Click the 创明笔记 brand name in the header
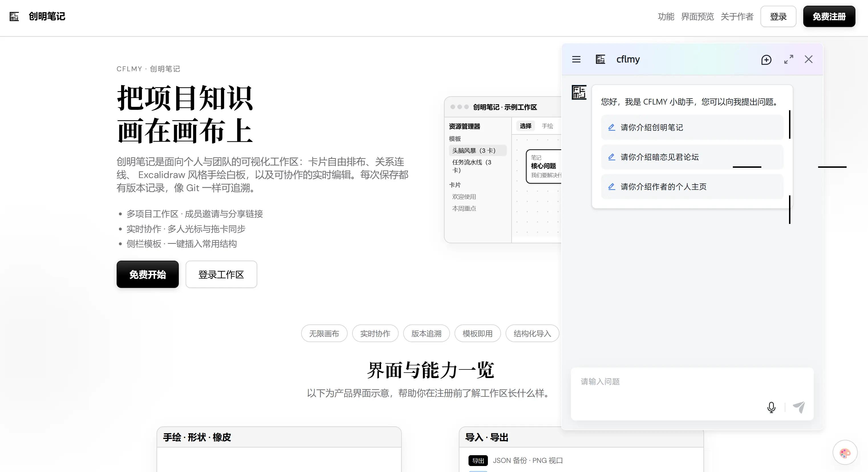The image size is (868, 472). point(47,16)
